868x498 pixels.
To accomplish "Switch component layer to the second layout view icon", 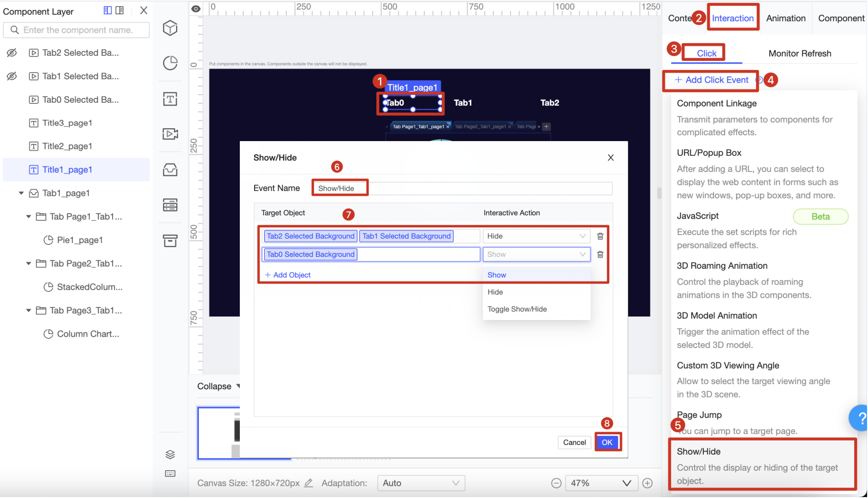I will coord(119,10).
